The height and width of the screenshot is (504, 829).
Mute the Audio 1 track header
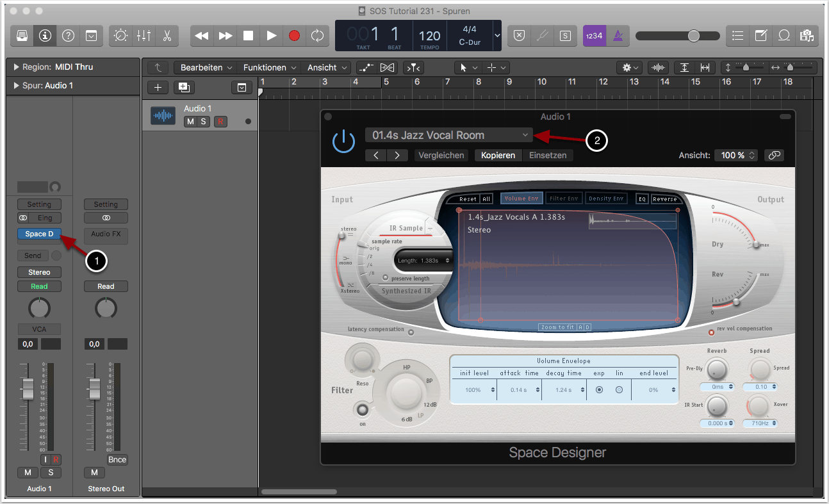click(x=190, y=122)
